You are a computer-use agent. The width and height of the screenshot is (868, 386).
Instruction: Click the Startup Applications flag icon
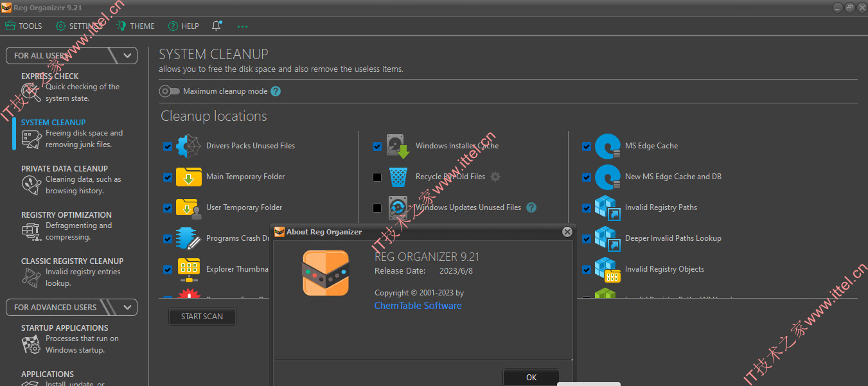coord(31,345)
